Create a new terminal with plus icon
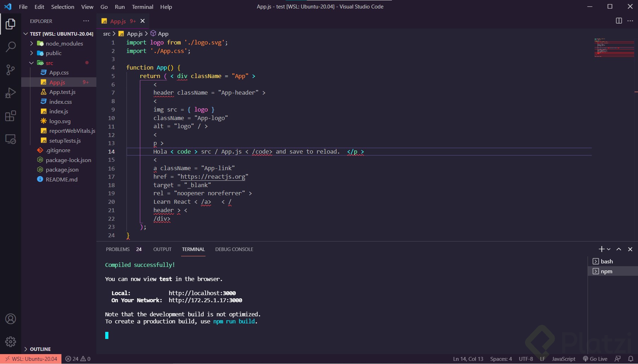Viewport: 638px width, 364px height. (602, 249)
